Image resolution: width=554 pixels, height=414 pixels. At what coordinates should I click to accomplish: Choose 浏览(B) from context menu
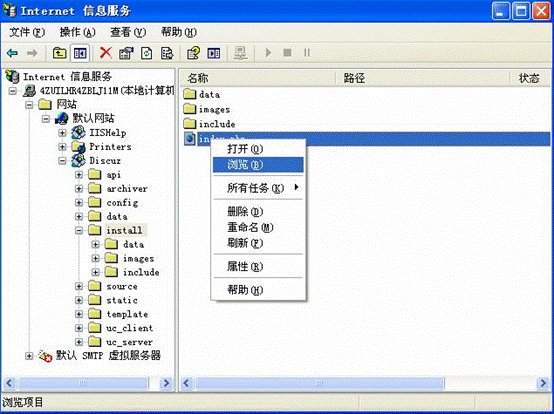(258, 165)
